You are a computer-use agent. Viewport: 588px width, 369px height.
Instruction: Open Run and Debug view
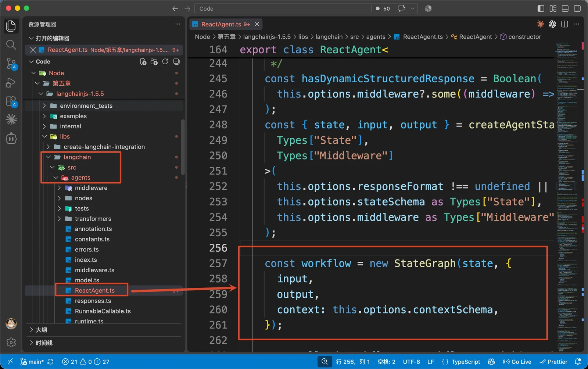coord(11,83)
